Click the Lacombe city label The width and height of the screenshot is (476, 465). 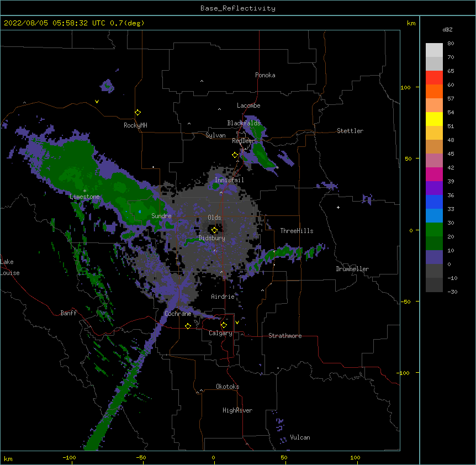[248, 105]
